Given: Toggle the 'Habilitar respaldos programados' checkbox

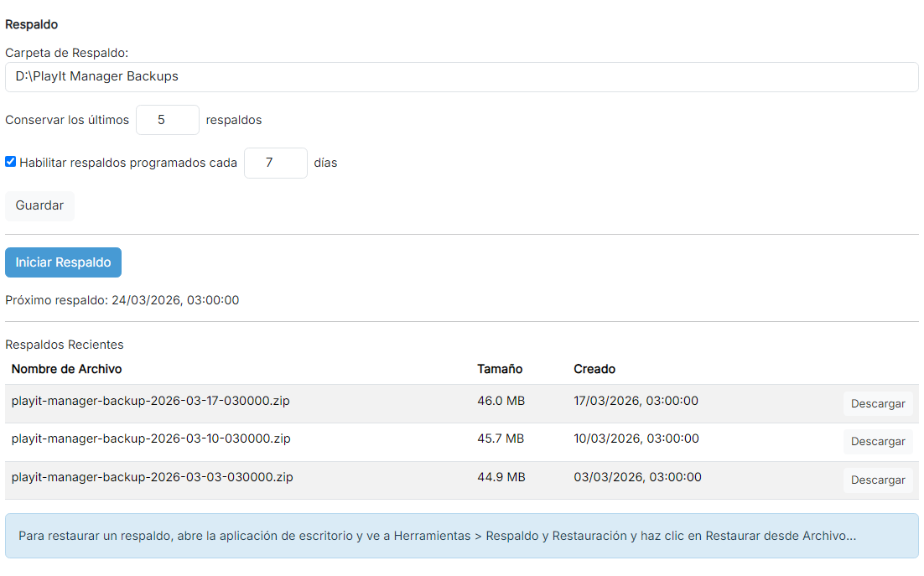Looking at the screenshot, I should pyautogui.click(x=11, y=162).
